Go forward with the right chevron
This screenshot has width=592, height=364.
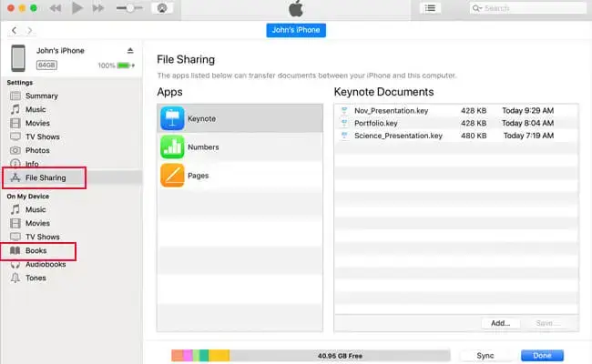click(x=29, y=30)
